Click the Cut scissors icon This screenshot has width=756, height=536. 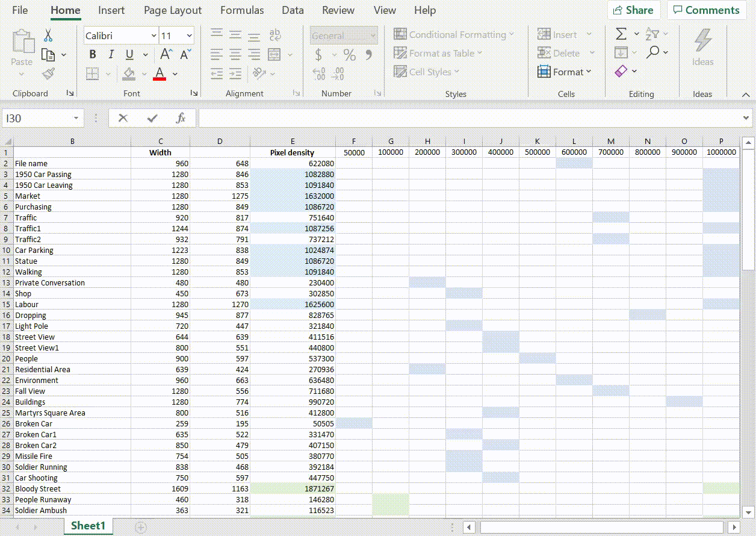coord(49,36)
